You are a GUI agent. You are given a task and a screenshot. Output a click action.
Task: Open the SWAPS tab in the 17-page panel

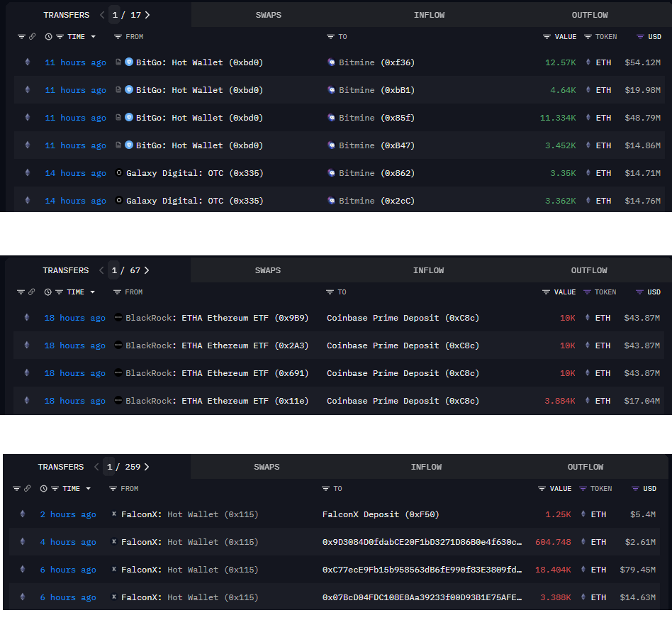[x=268, y=15]
